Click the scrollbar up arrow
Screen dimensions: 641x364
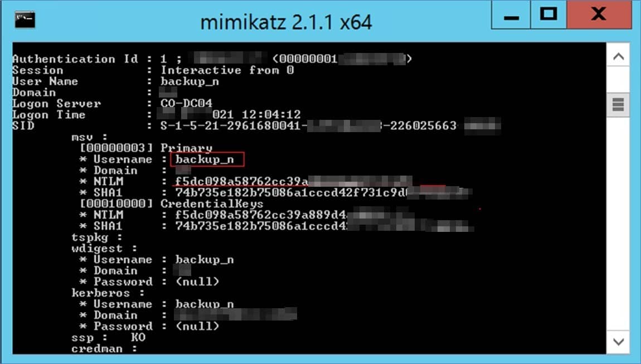618,56
